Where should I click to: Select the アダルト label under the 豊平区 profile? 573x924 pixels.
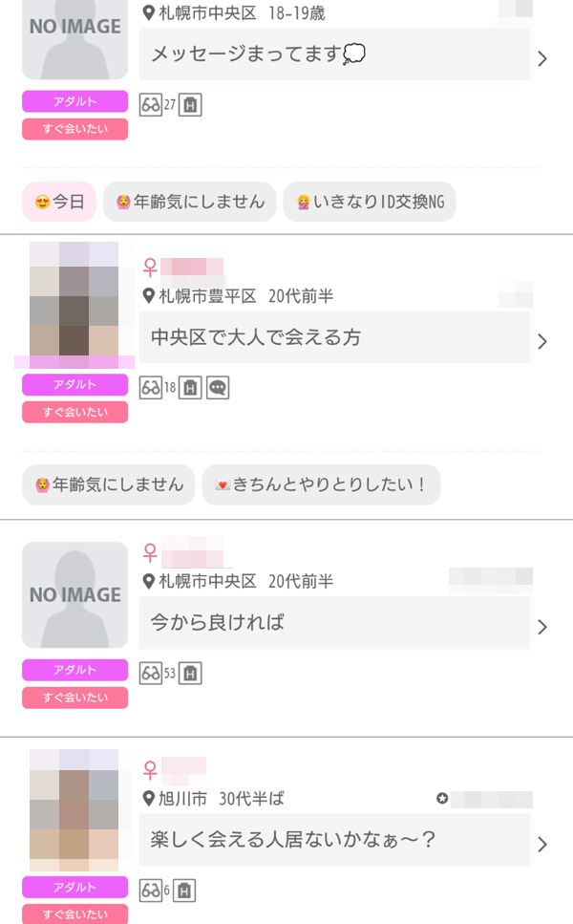[x=74, y=385]
